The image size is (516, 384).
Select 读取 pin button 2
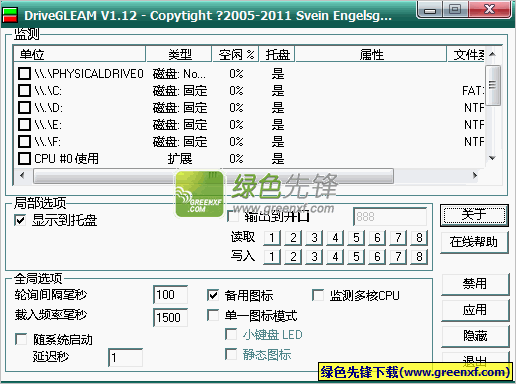tap(293, 238)
